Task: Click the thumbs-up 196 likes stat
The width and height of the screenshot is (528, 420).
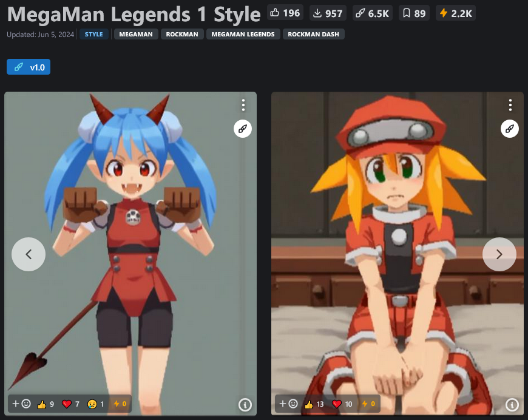Action: [x=285, y=13]
